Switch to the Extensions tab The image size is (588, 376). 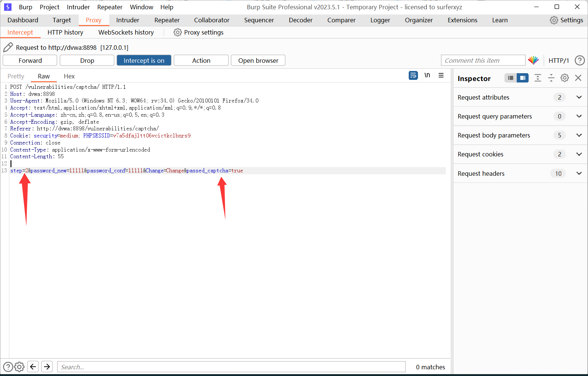(463, 20)
